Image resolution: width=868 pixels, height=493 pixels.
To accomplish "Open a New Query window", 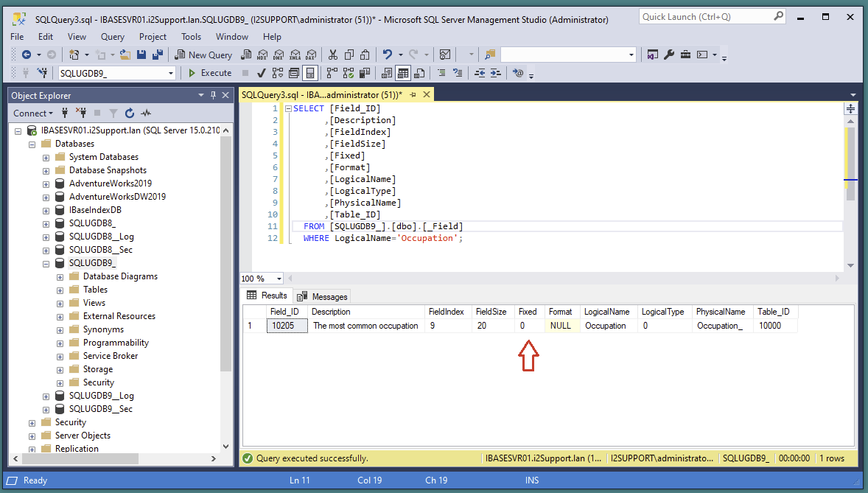I will click(203, 54).
